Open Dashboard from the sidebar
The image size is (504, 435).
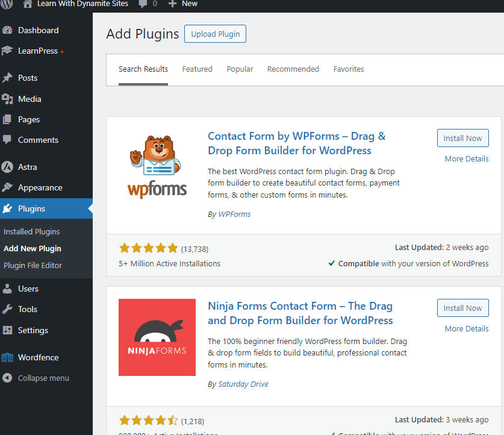click(x=38, y=30)
